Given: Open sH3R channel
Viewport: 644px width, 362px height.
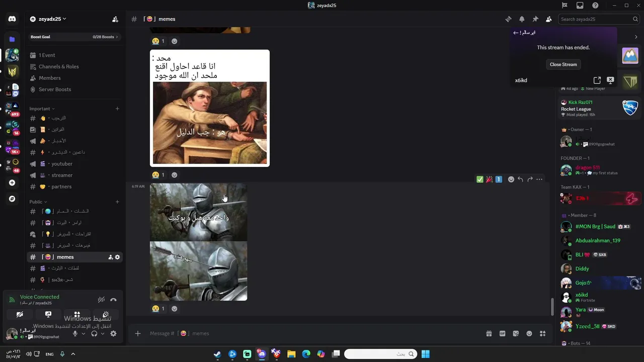Looking at the screenshot, I should point(74,280).
